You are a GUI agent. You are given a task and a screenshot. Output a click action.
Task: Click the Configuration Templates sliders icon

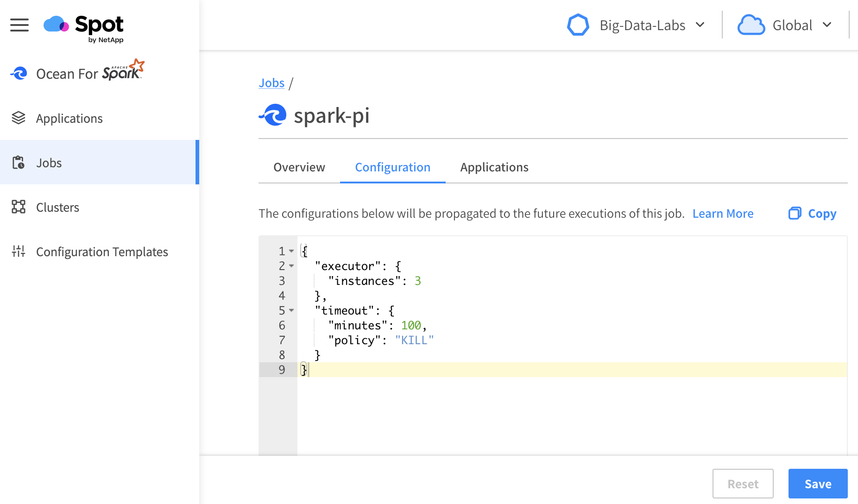click(19, 252)
